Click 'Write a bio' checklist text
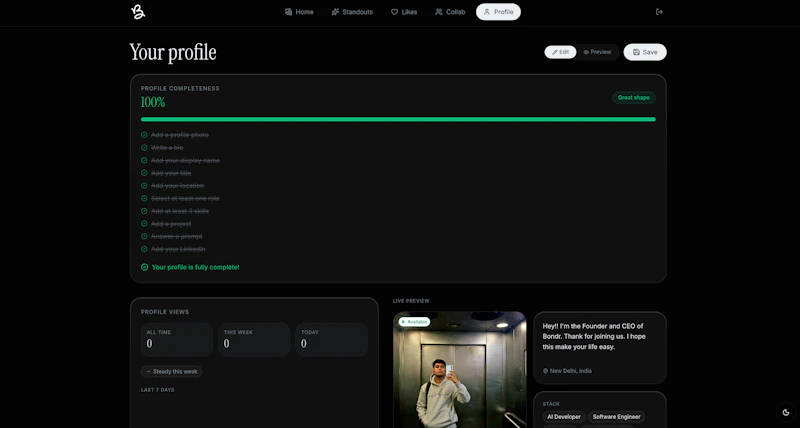This screenshot has height=428, width=800. pos(167,148)
